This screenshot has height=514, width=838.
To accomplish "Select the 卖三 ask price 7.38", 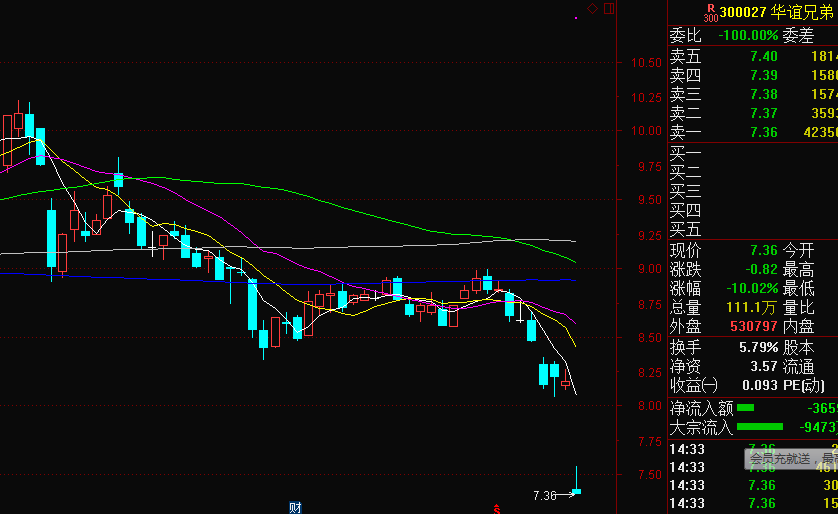I will tap(764, 94).
